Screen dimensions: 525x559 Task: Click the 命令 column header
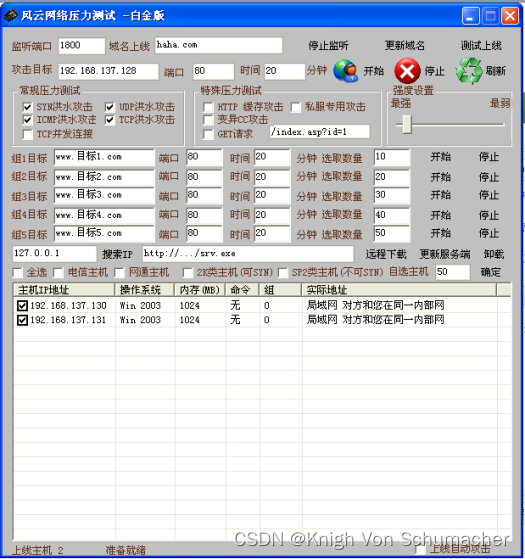coord(242,290)
